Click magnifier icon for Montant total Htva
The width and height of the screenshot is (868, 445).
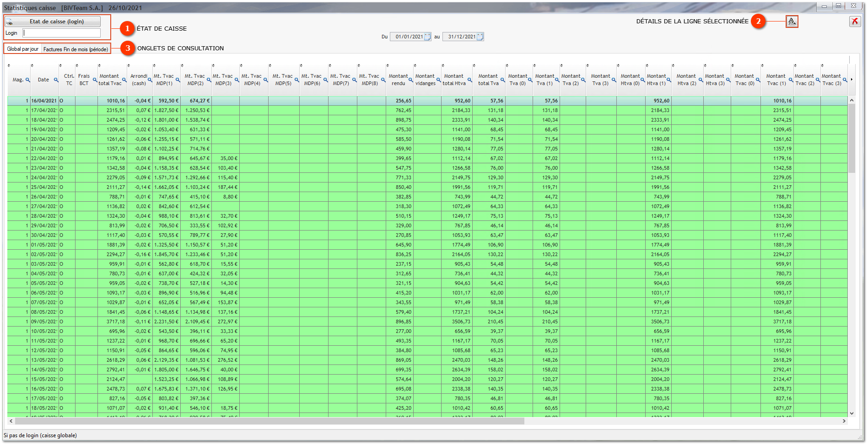point(469,80)
